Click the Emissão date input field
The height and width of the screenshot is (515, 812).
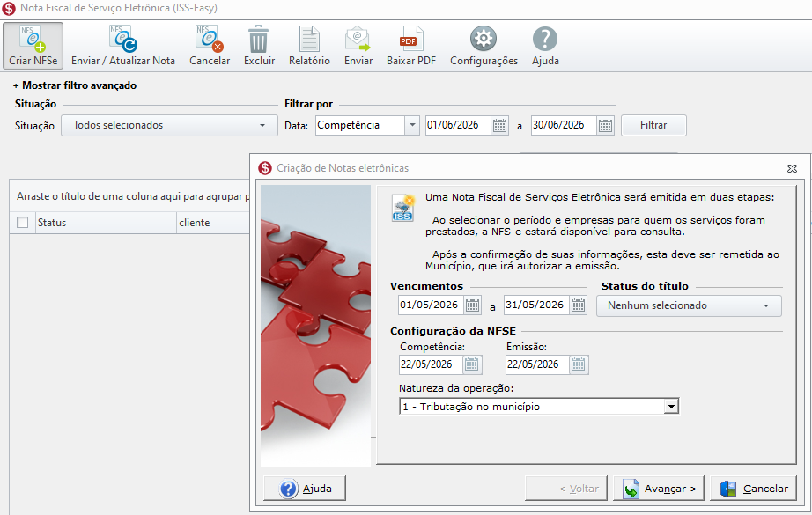click(537, 364)
